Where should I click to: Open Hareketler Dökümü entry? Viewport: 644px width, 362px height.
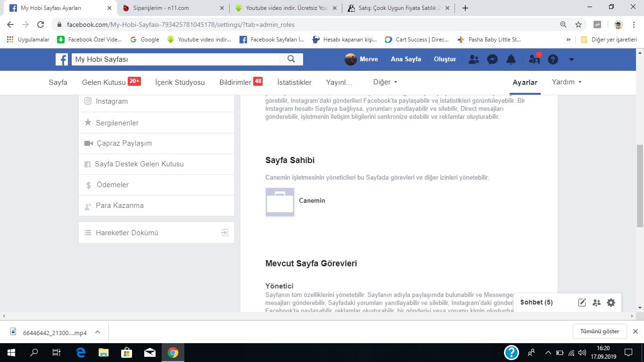pyautogui.click(x=157, y=233)
